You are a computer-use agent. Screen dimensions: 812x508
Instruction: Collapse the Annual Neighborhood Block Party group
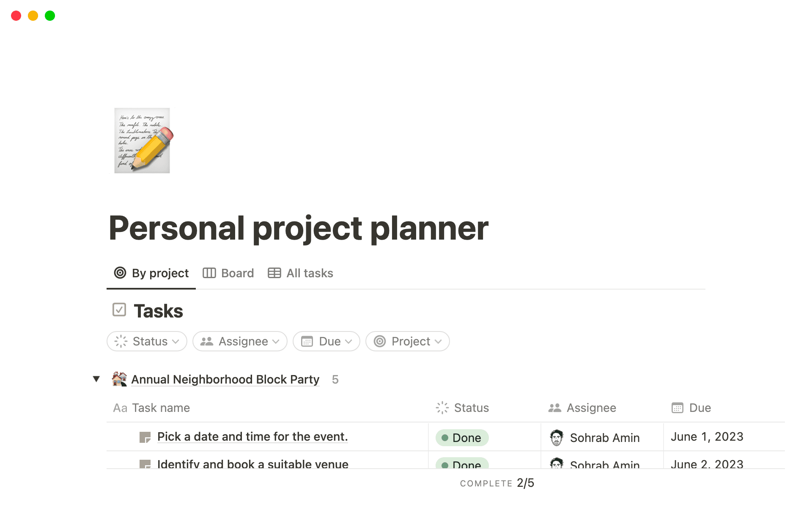[96, 379]
